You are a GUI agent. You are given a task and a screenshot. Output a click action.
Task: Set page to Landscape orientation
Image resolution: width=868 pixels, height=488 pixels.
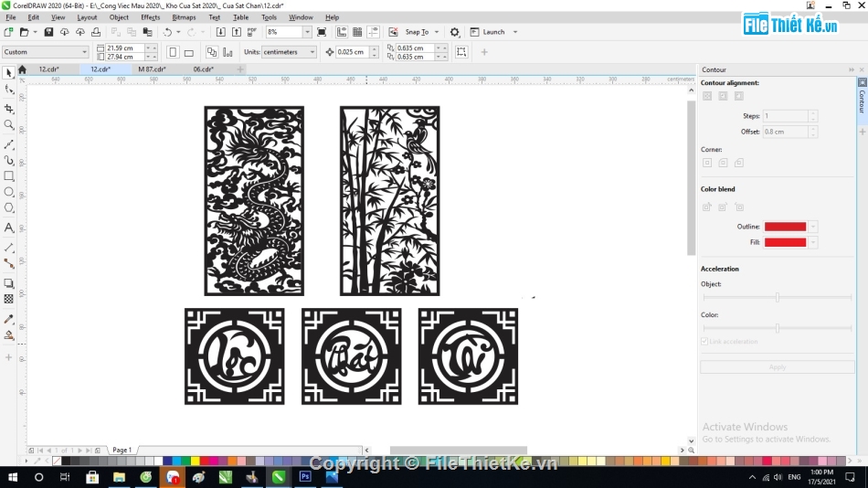[189, 52]
